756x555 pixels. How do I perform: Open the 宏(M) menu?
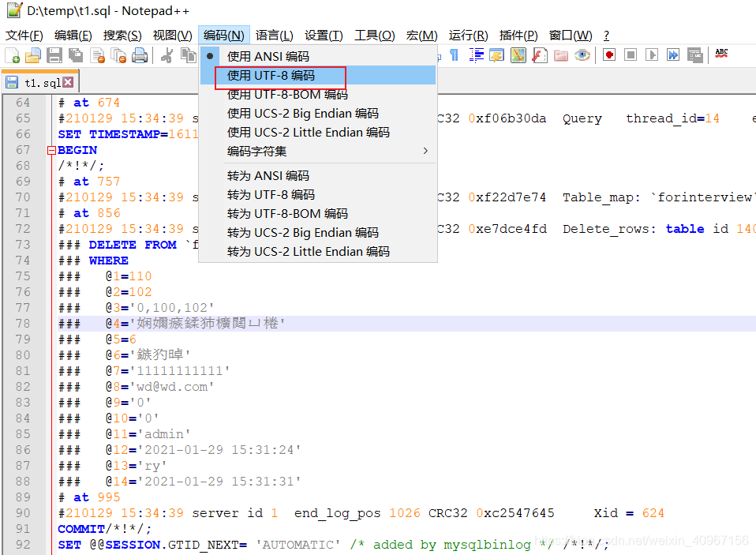pyautogui.click(x=421, y=36)
